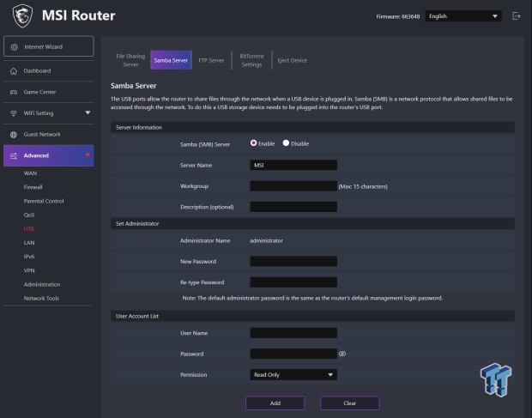
Task: Switch to File Sharing Server tab
Action: [130, 60]
